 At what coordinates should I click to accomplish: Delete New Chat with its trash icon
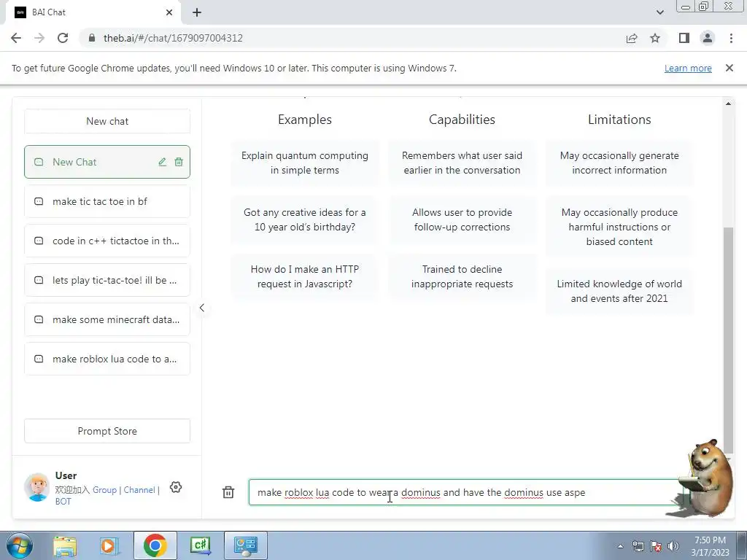tap(179, 162)
